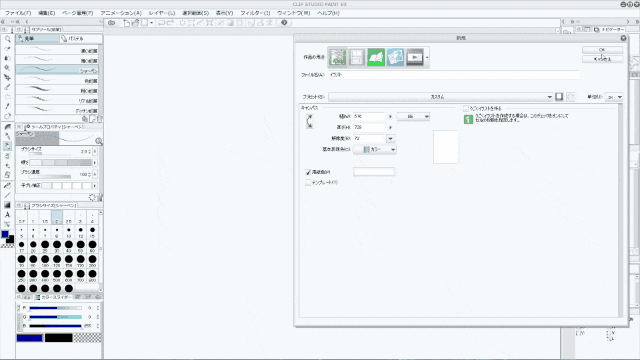Viewport: 640px width, 360px height.
Task: Adjust the R color slider
Action: point(55,308)
